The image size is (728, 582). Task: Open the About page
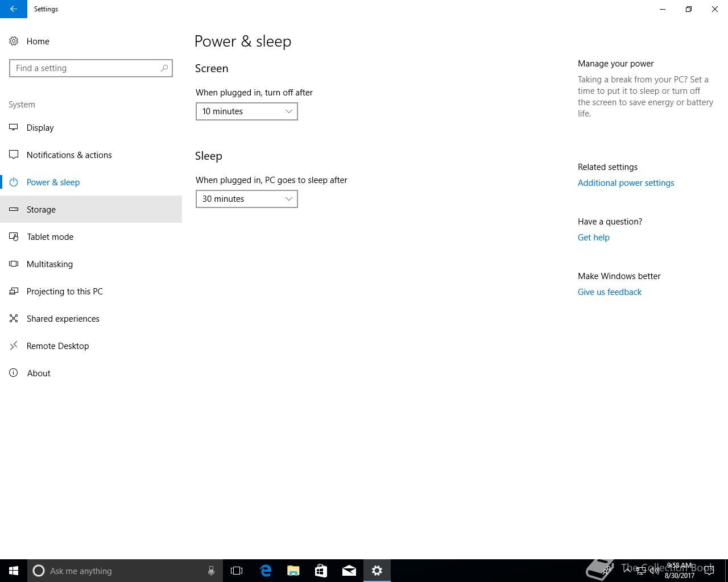[91, 373]
